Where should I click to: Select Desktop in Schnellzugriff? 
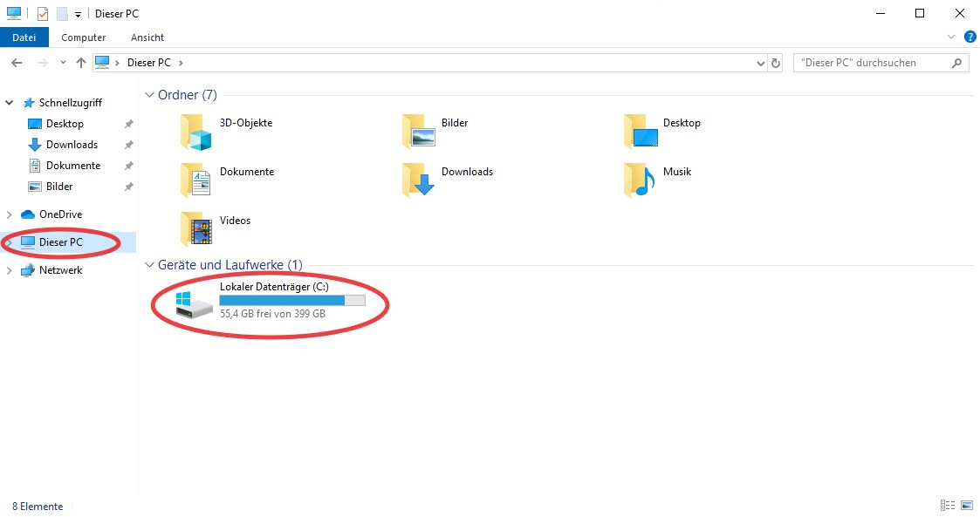(65, 124)
